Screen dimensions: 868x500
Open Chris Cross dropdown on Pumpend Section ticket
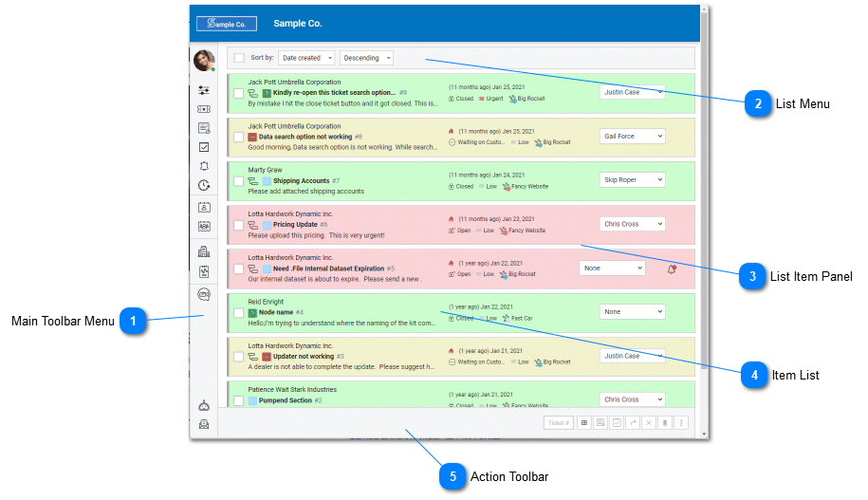[x=632, y=399]
